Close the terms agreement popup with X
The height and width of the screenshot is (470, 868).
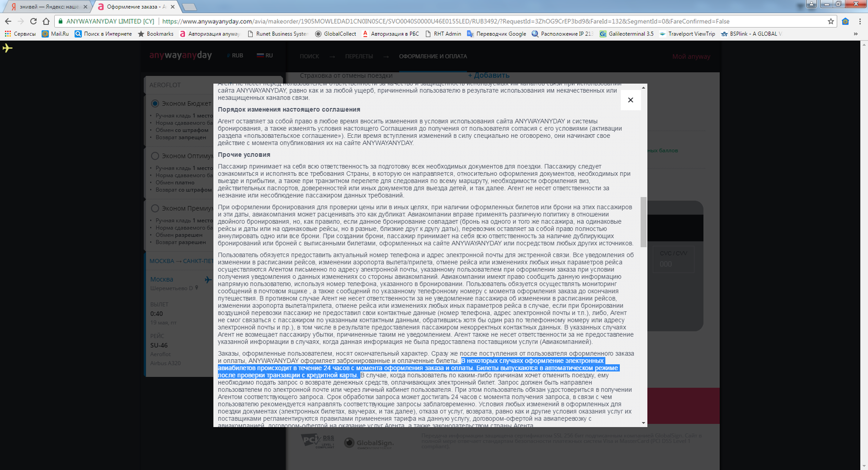pyautogui.click(x=630, y=100)
